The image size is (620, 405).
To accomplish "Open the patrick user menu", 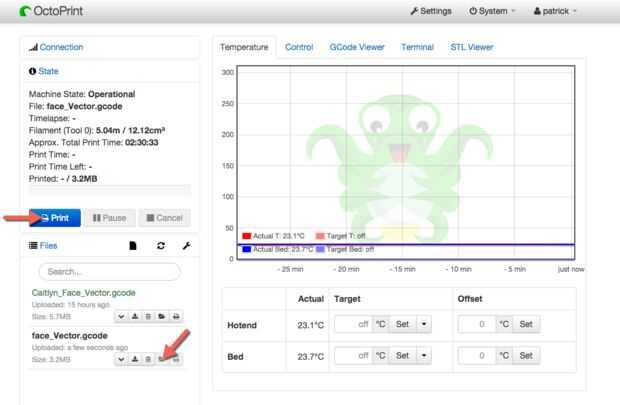I will [555, 11].
